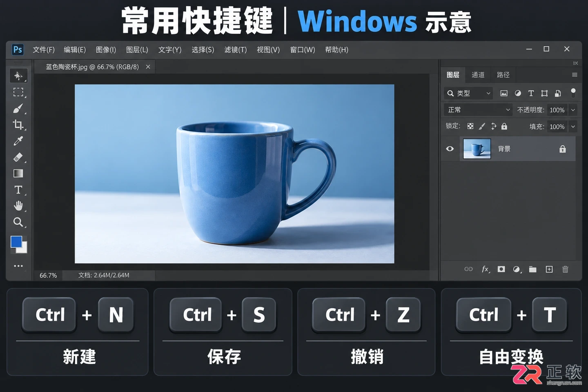Open the 文件(F) menu

point(44,49)
